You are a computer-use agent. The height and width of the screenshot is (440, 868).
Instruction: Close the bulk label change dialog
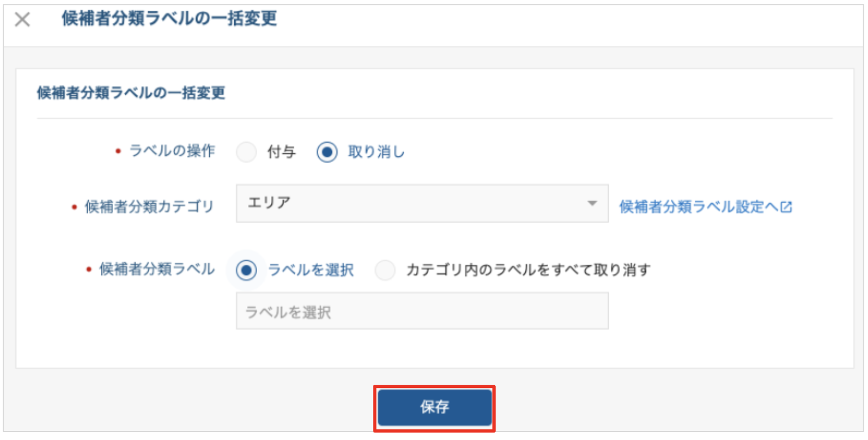(22, 20)
